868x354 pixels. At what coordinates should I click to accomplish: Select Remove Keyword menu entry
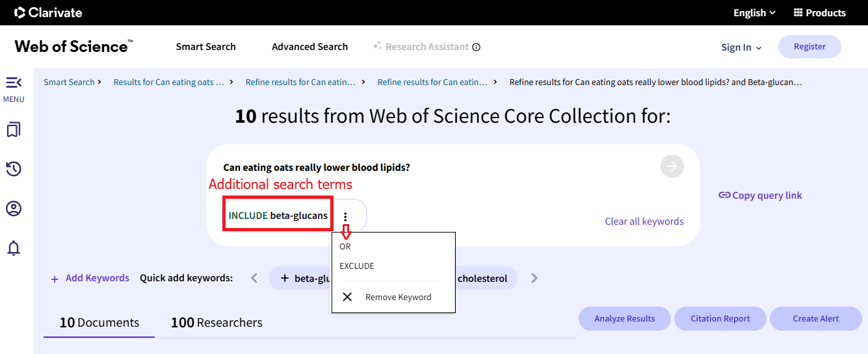click(x=393, y=297)
